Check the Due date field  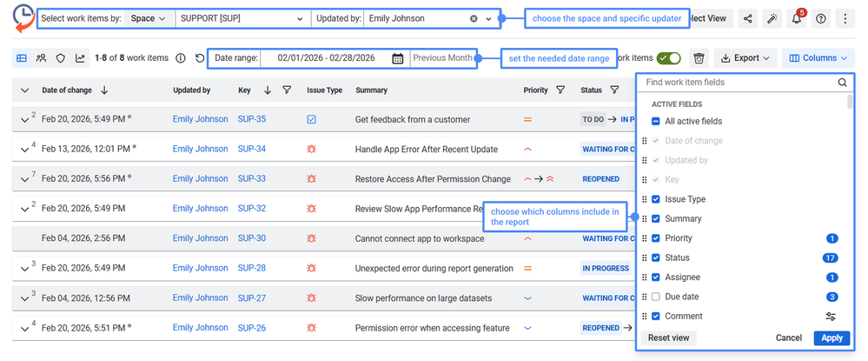coord(655,297)
